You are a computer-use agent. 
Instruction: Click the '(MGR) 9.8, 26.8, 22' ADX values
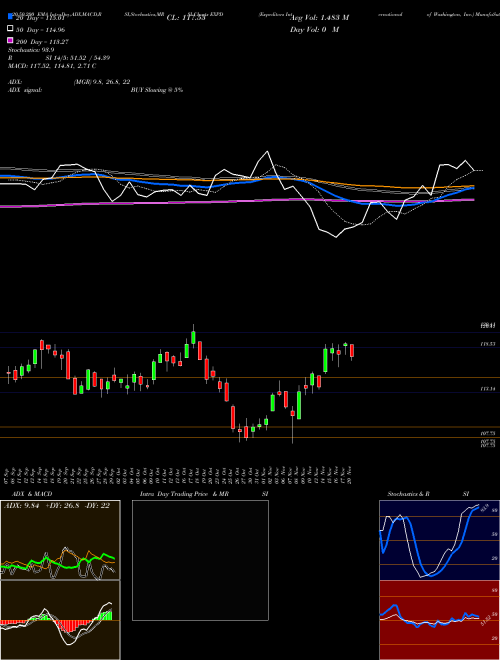click(102, 82)
